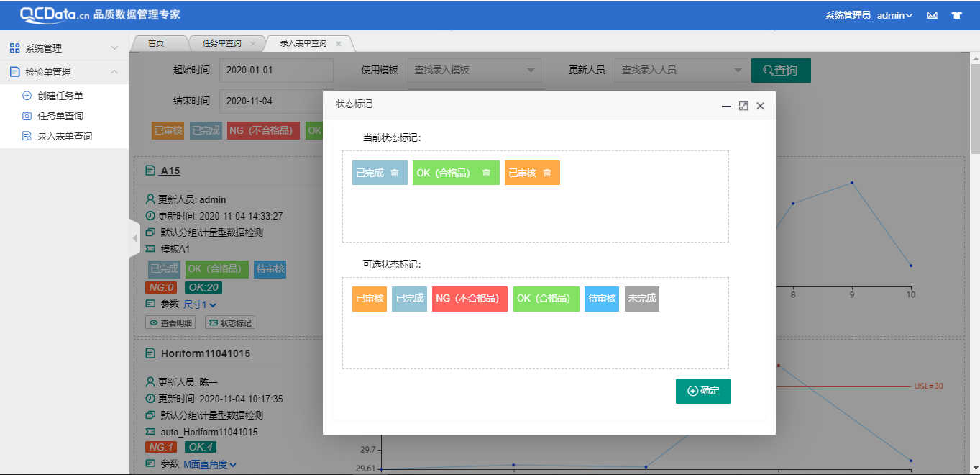The image size is (980, 475).
Task: Remove the OK（合格品）tag using its trash icon
Action: [486, 173]
